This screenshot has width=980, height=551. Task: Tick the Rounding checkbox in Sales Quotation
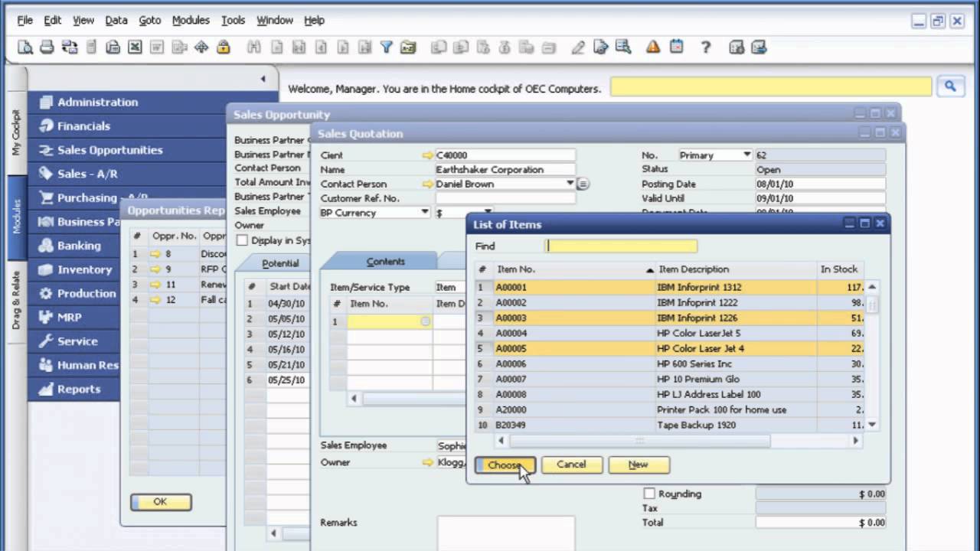[x=649, y=494]
